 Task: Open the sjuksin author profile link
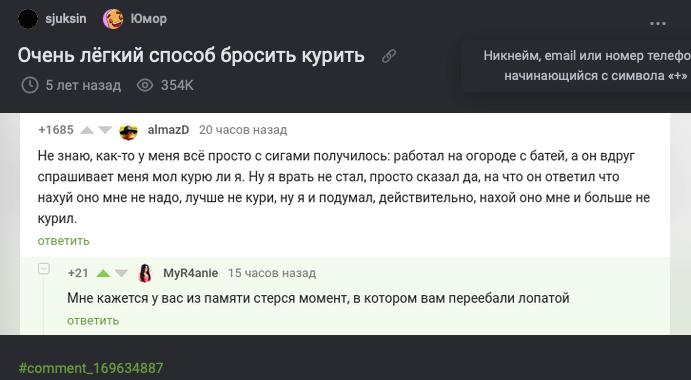tap(66, 19)
